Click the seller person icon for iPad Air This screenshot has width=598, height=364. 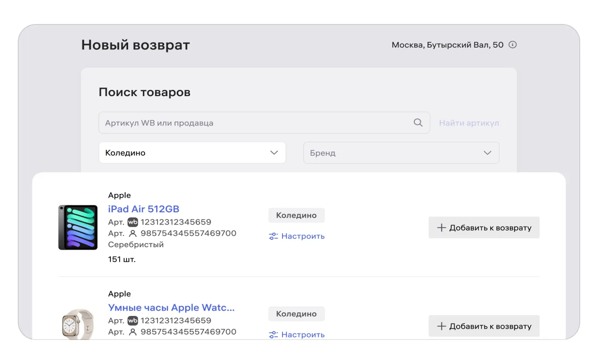(x=133, y=233)
